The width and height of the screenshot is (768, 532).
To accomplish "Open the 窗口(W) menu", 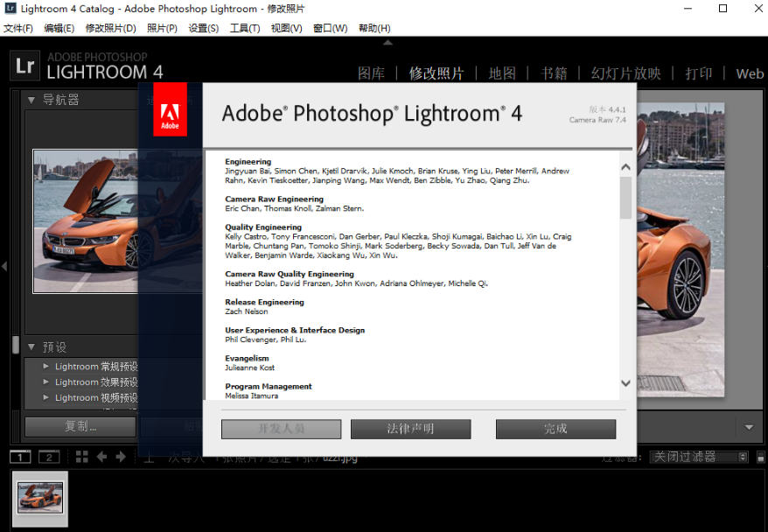I will pyautogui.click(x=331, y=28).
